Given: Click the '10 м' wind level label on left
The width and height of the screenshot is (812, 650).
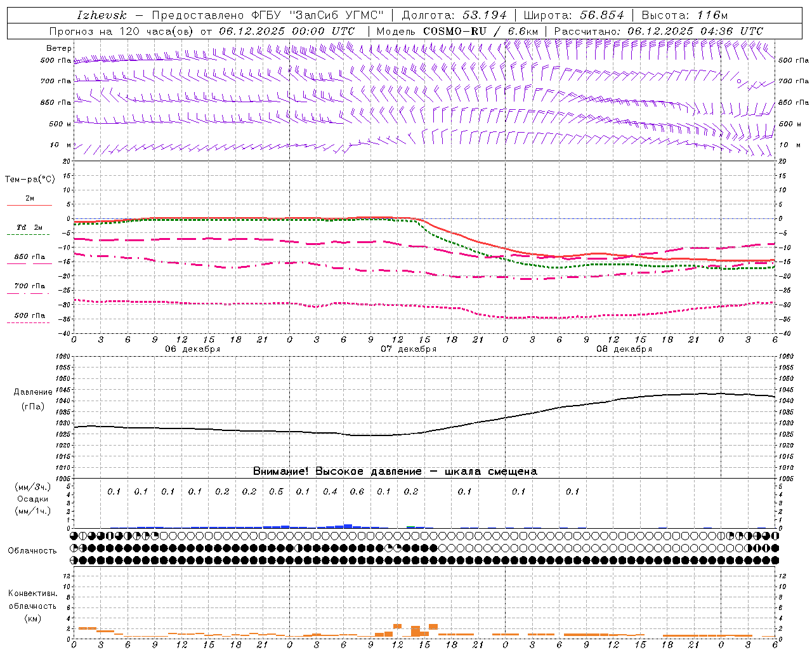Looking at the screenshot, I should click(x=60, y=145).
